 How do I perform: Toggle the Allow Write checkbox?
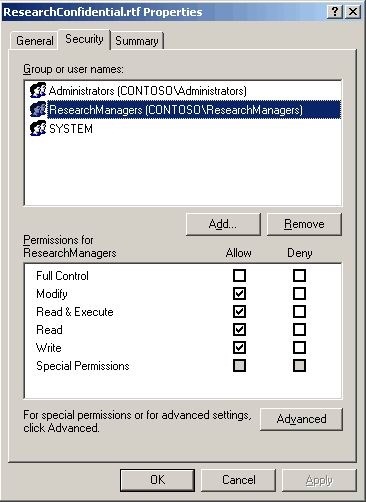tap(239, 348)
